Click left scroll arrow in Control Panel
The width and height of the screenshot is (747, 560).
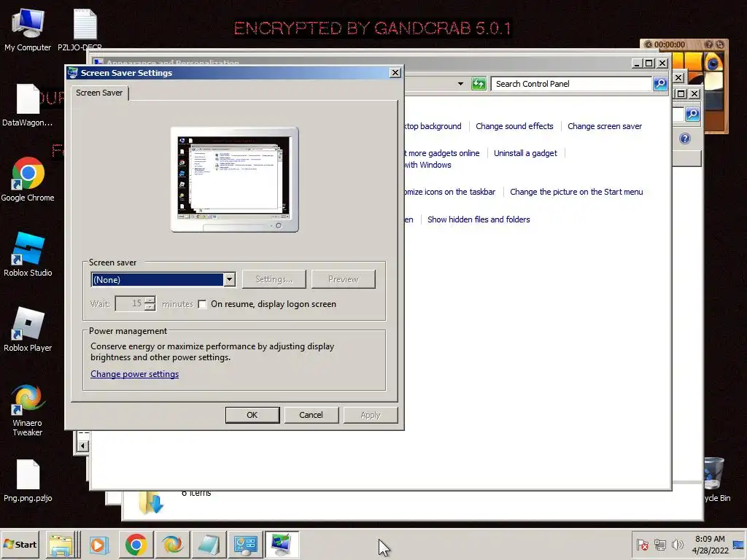[x=83, y=446]
